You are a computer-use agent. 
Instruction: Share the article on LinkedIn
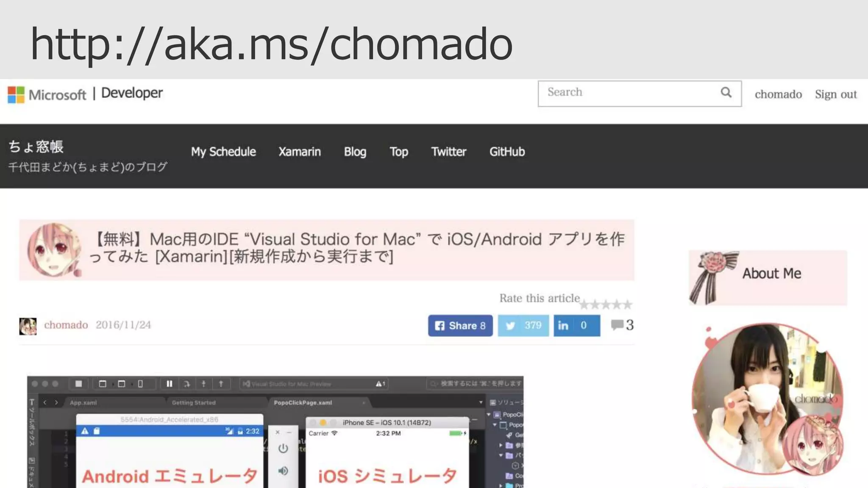tap(576, 325)
